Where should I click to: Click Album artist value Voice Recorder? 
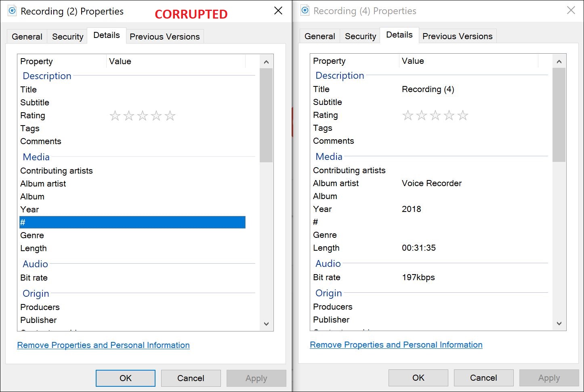tap(431, 183)
